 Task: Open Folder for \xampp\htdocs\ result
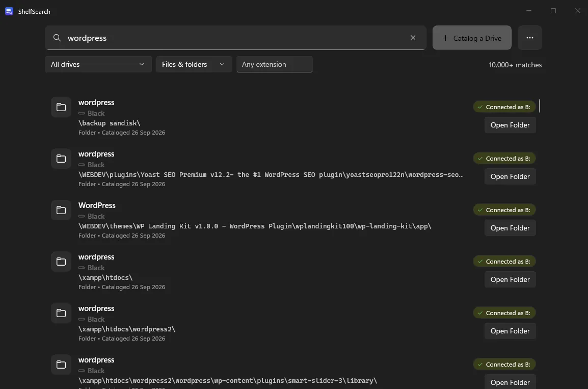(510, 279)
